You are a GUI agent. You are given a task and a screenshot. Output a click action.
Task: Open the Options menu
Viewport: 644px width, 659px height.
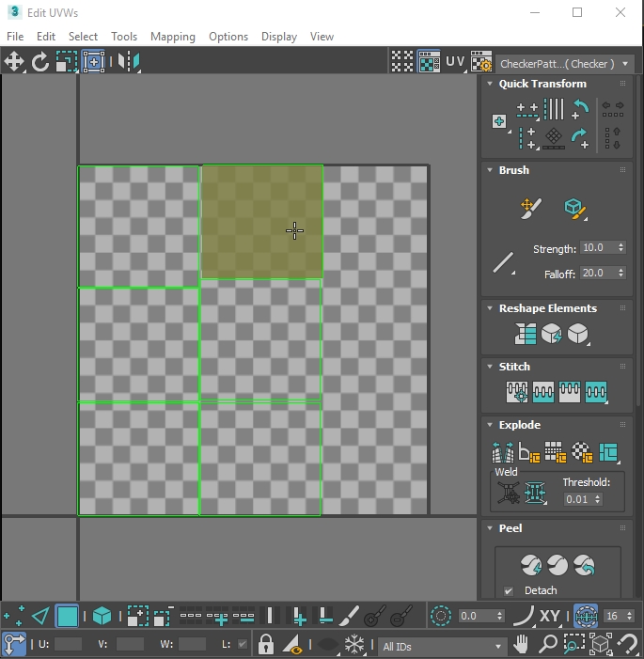228,37
